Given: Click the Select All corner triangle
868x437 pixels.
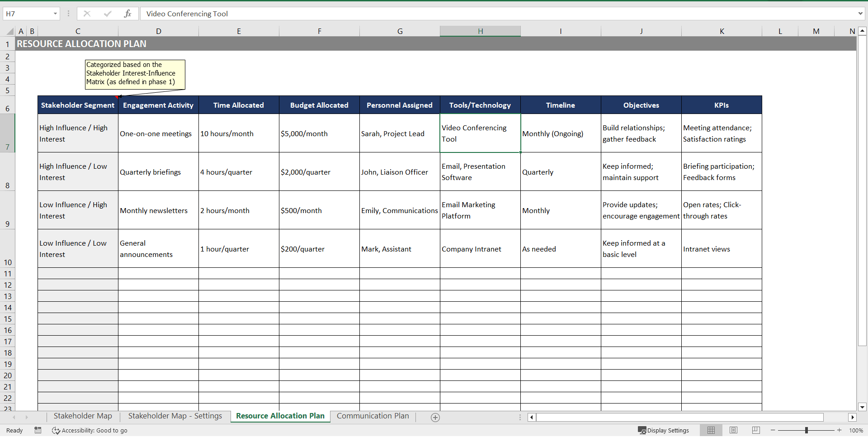Looking at the screenshot, I should 10,31.
